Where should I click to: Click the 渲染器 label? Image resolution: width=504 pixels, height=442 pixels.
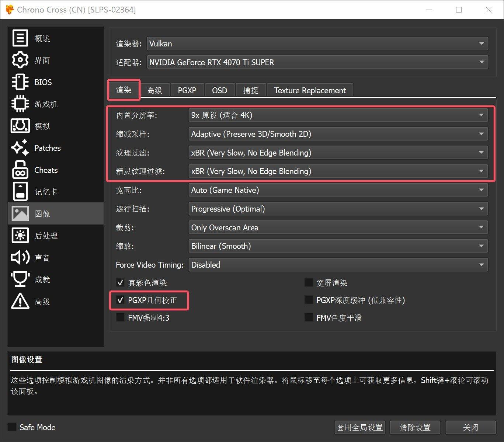[x=129, y=44]
